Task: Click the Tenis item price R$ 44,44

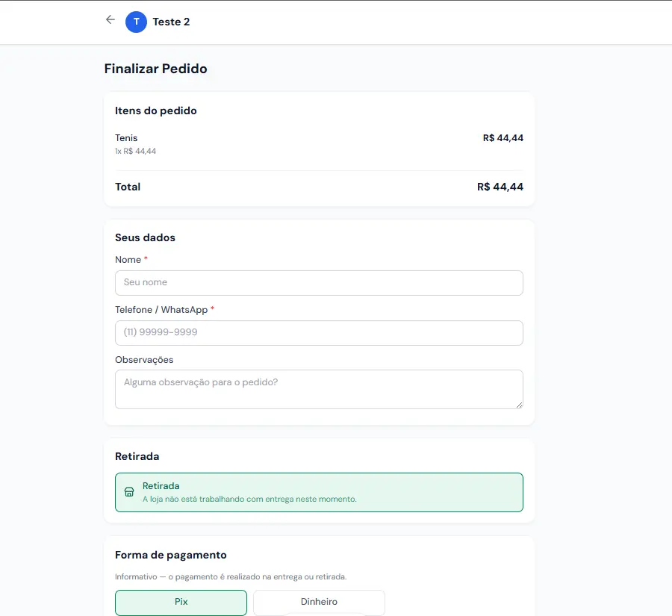Action: [x=503, y=138]
